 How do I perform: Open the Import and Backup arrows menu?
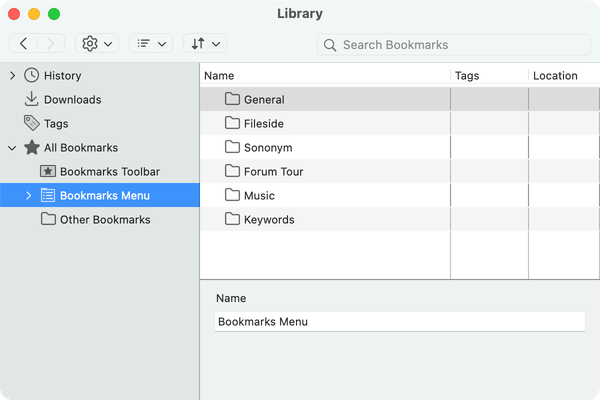pos(205,44)
